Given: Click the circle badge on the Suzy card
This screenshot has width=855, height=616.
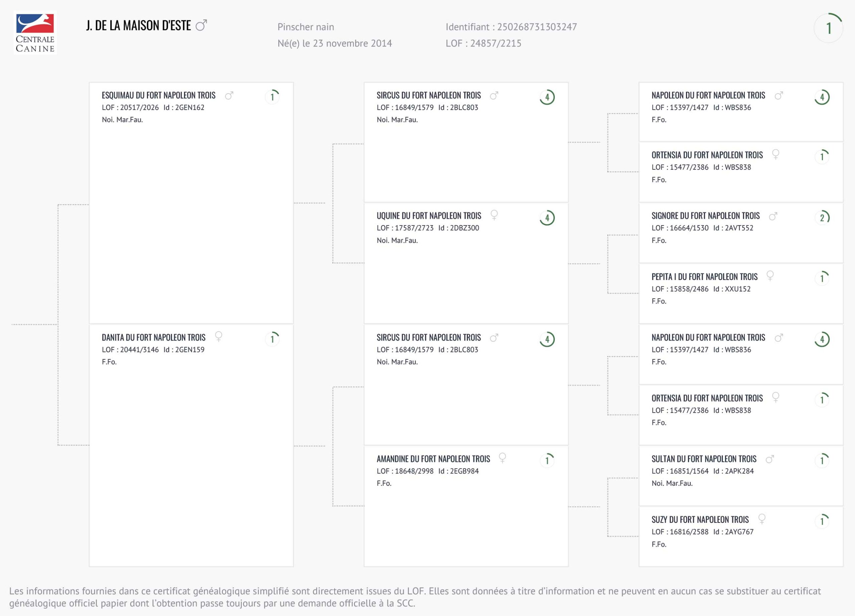Looking at the screenshot, I should point(822,521).
